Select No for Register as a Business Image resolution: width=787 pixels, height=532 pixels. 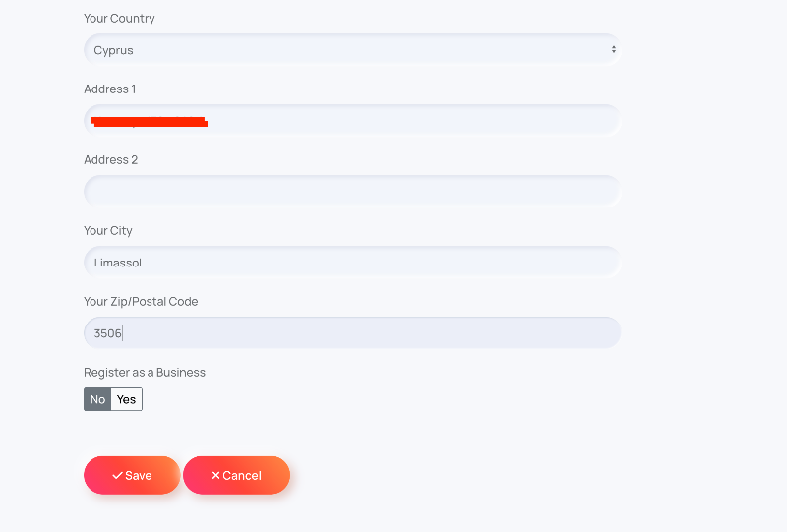97,399
